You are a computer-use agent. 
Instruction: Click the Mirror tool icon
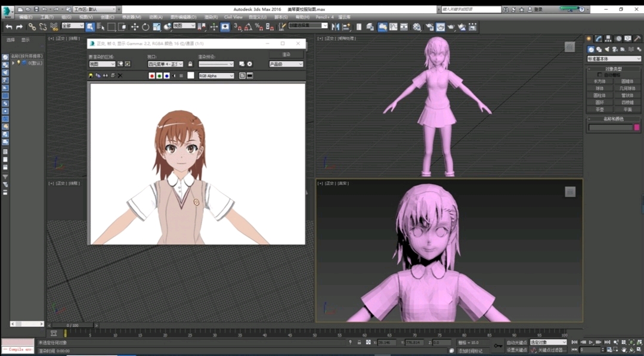[335, 27]
